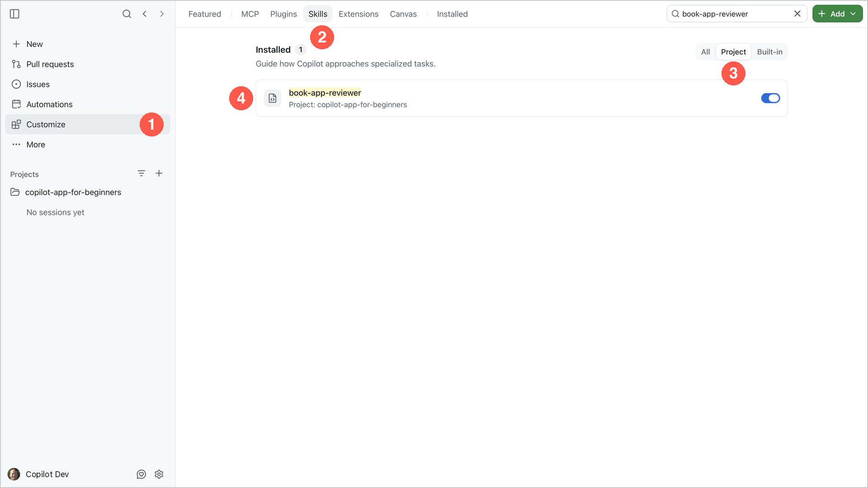Switch to the Extensions tab
This screenshot has height=488, width=868.
359,14
